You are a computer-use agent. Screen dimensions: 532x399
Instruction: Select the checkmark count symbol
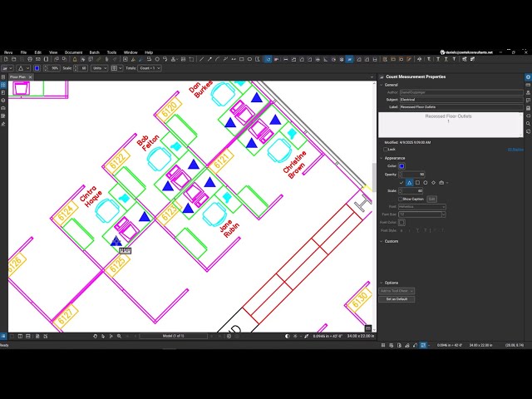[401, 183]
